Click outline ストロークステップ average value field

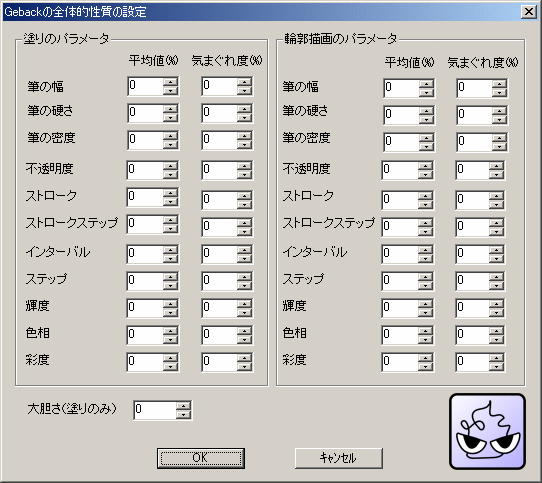coord(400,227)
